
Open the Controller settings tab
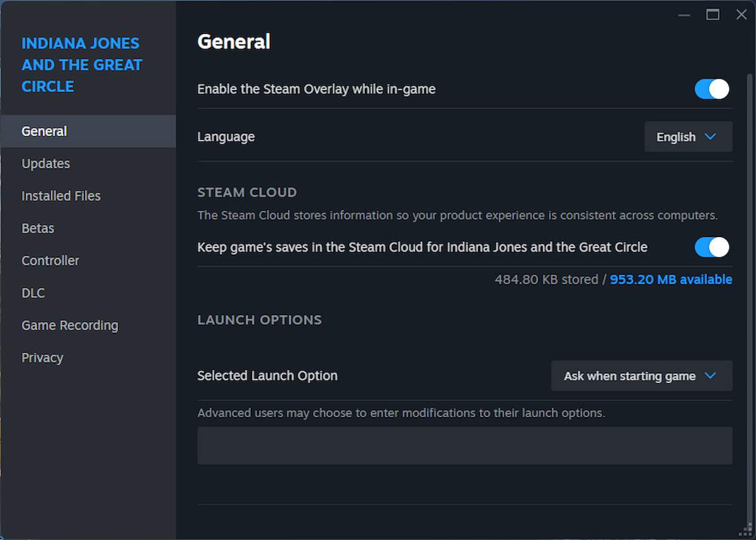click(50, 260)
